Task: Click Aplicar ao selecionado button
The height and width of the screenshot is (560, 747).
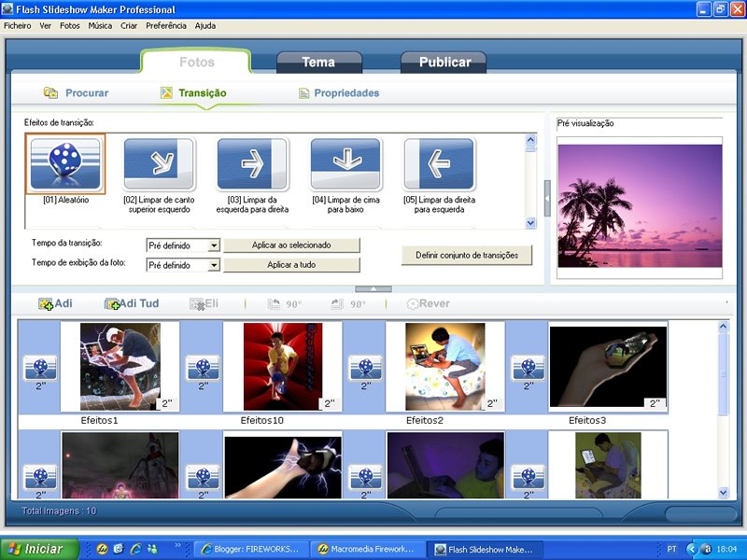Action: tap(291, 245)
